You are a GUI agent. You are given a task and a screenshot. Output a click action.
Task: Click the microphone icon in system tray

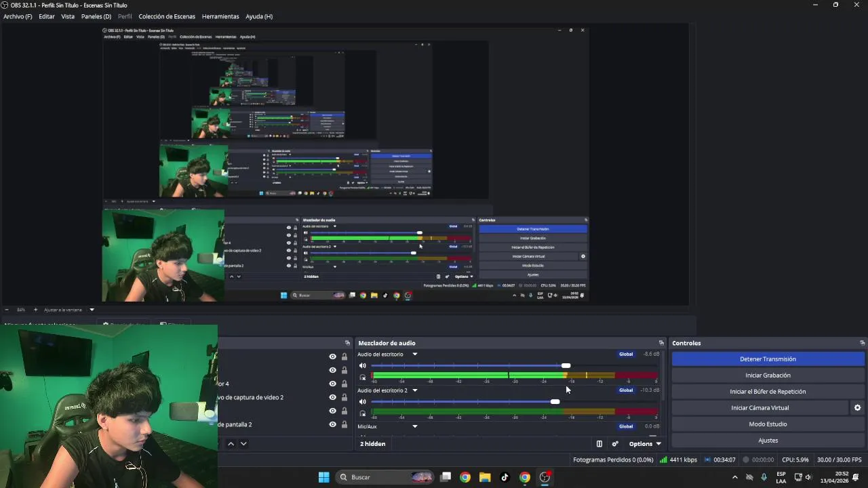(x=764, y=477)
